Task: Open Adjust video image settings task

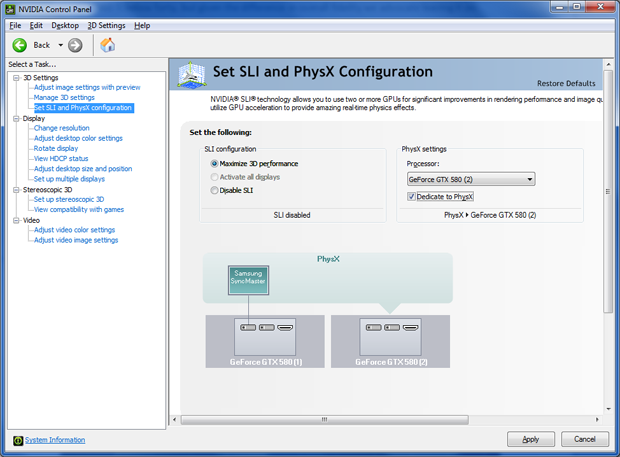Action: click(x=76, y=240)
